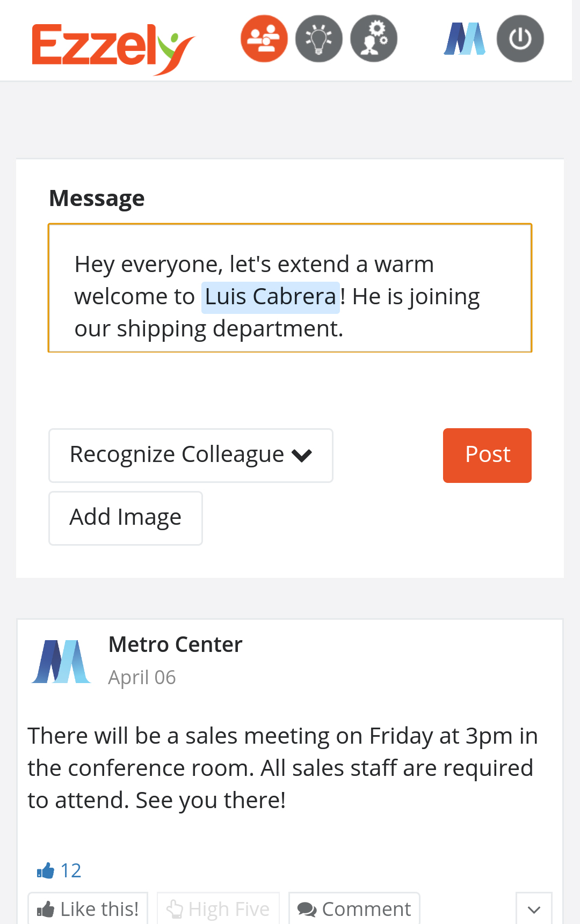Viewport: 580px width, 924px height.
Task: Toggle Like this! on the post
Action: (88, 909)
